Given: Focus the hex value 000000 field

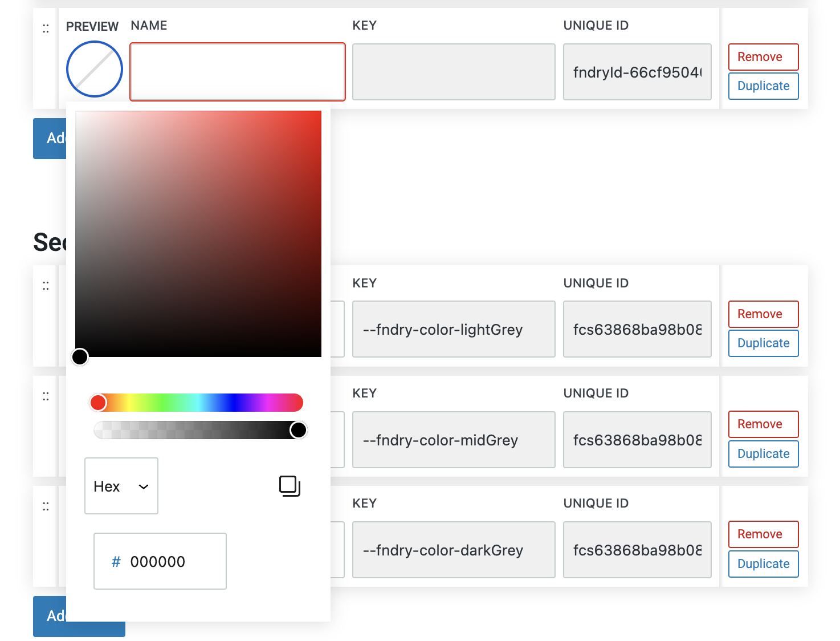Looking at the screenshot, I should (165, 562).
